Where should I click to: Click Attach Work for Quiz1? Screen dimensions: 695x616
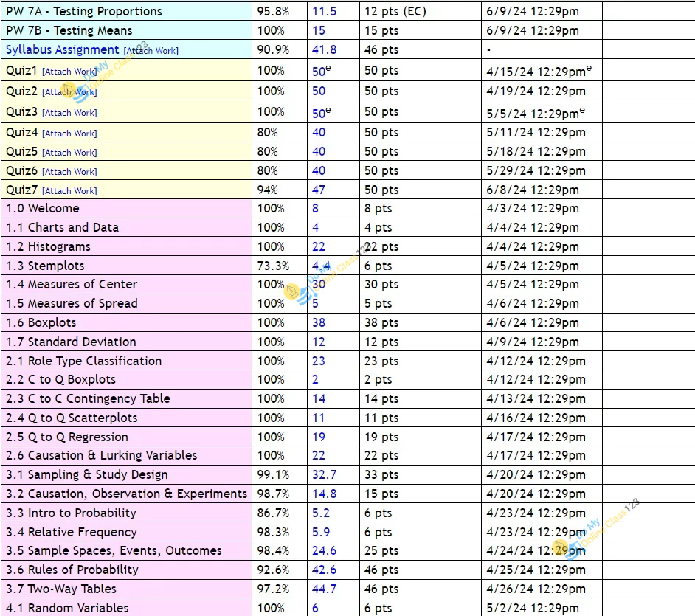(69, 72)
